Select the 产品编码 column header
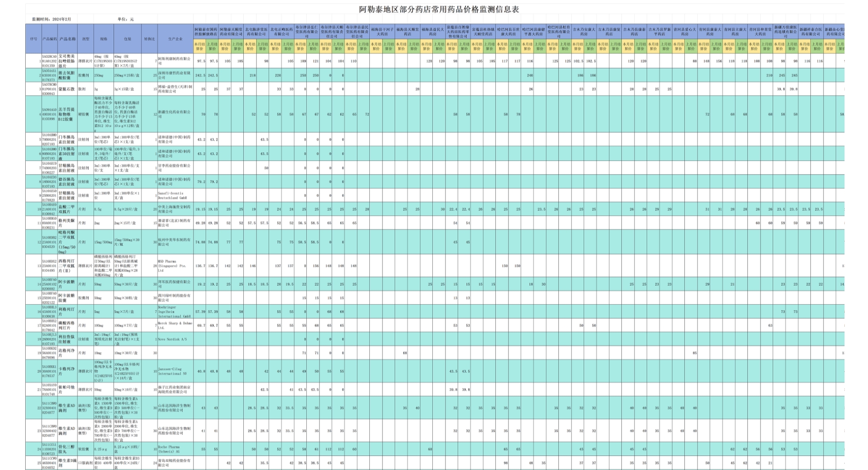 point(49,38)
